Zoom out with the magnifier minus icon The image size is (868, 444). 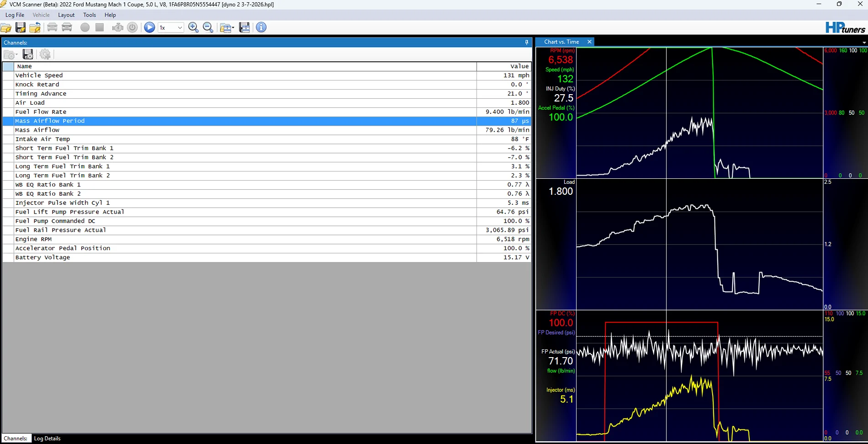pos(208,27)
